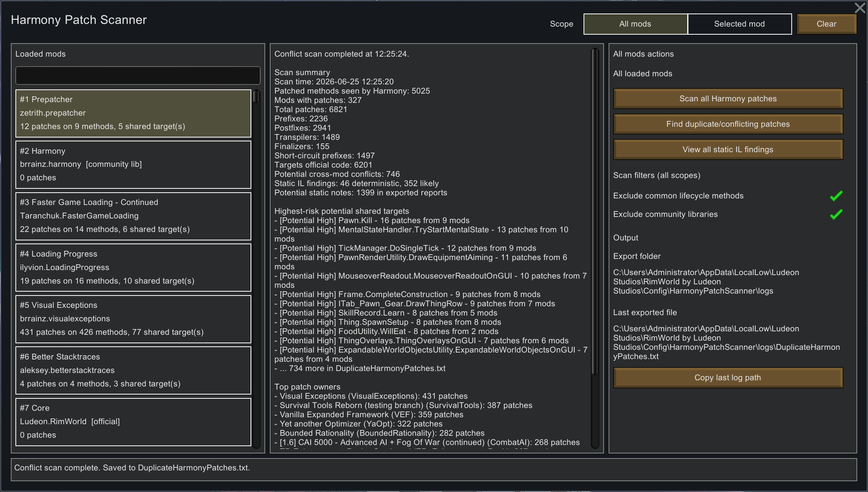Click the Yet another Optimizer owner line
The width and height of the screenshot is (868, 492).
click(358, 424)
